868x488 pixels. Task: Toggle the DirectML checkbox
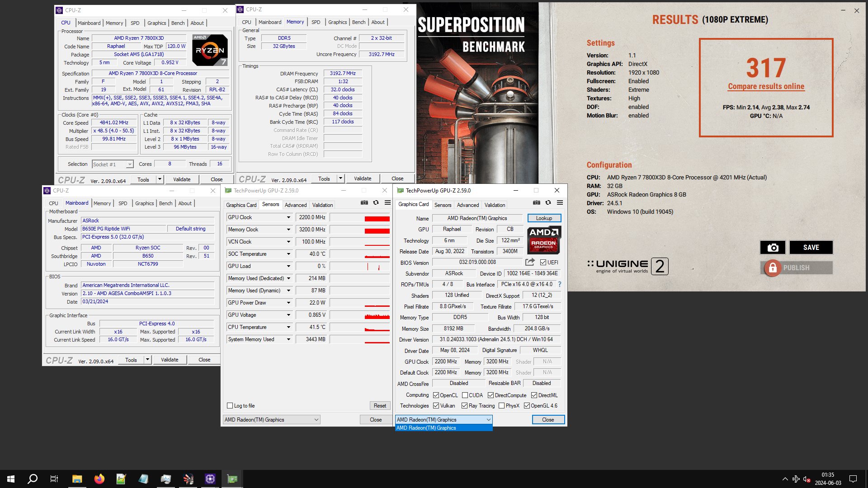(x=534, y=395)
